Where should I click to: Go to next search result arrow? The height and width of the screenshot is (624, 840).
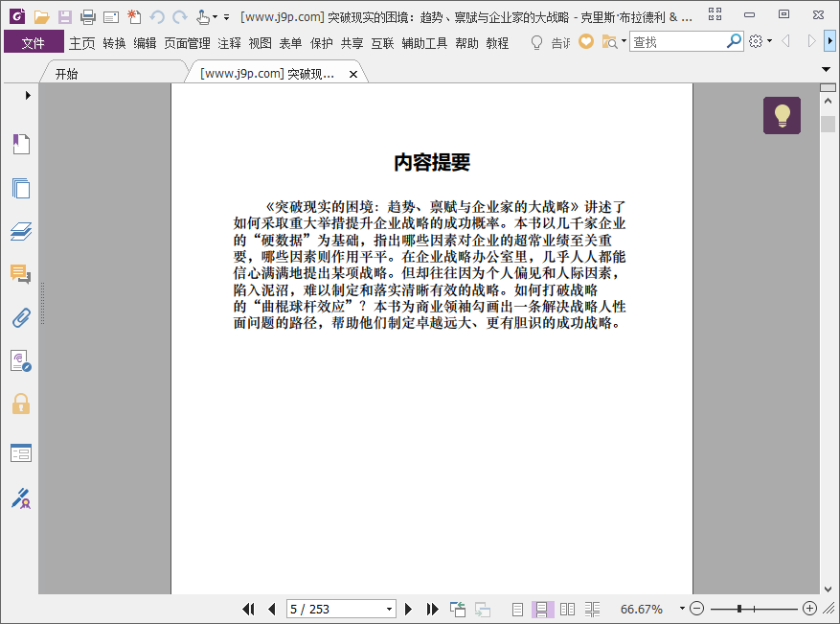(811, 41)
